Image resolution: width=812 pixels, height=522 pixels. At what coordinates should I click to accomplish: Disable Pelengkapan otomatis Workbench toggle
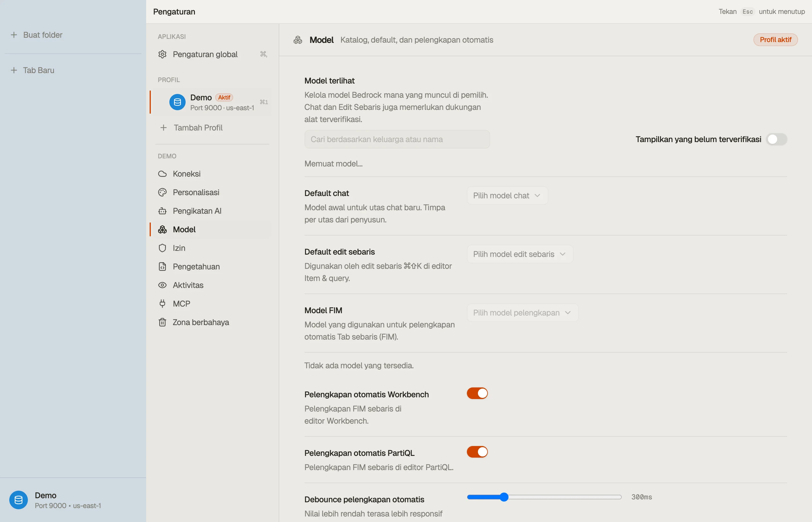477,394
